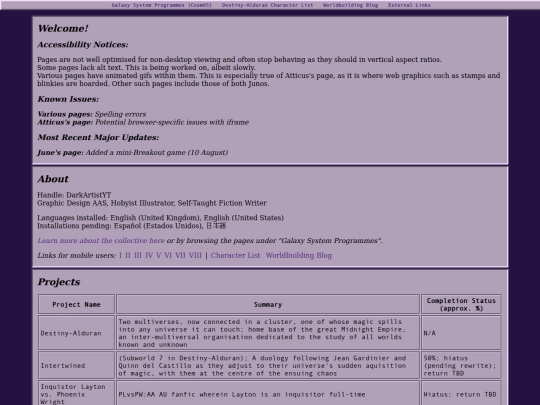
Task: Open External Links nav item
Action: pyautogui.click(x=409, y=5)
